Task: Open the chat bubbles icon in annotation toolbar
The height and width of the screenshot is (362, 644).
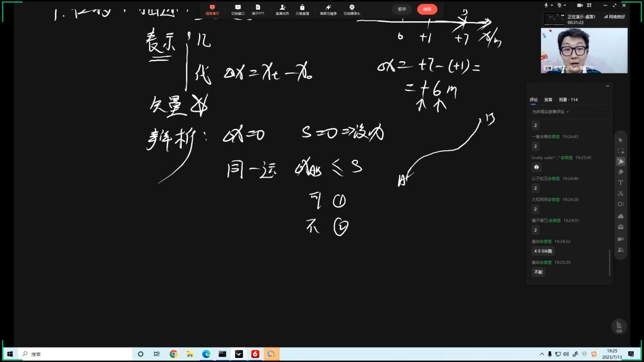Action: 620,239
